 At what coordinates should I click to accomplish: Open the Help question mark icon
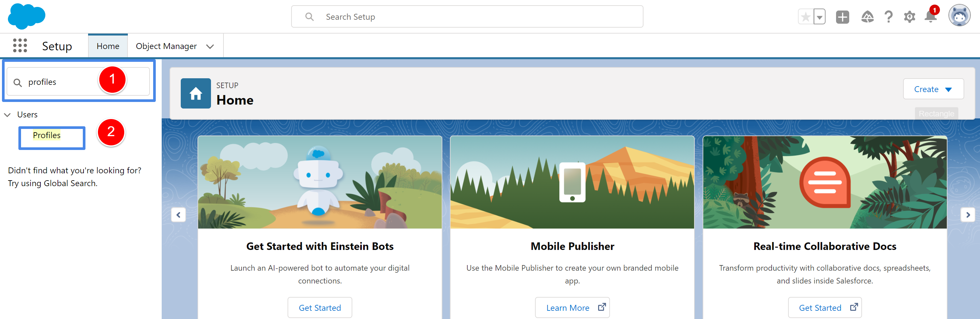coord(889,16)
